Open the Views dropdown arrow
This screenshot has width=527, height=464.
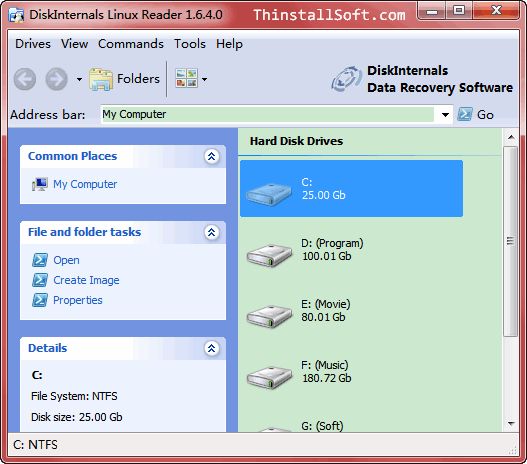[204, 80]
